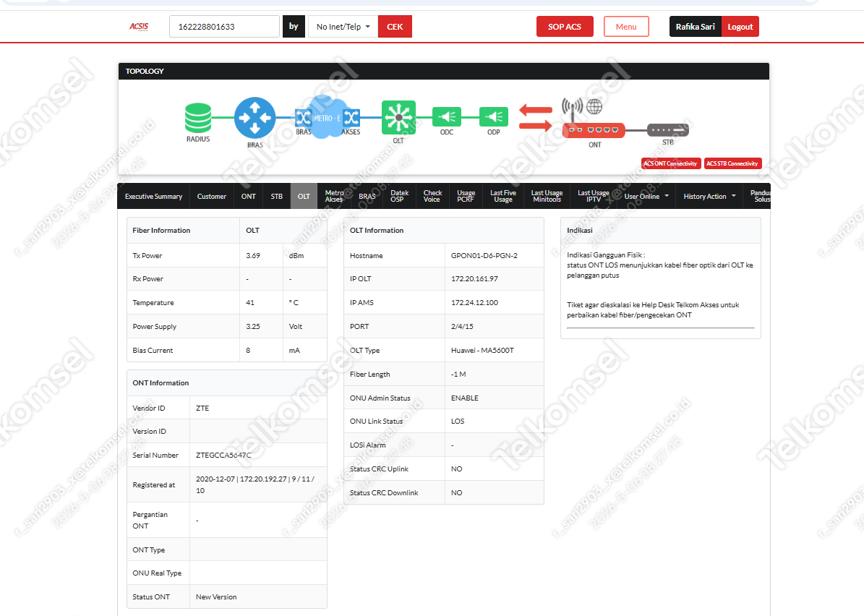Screen dimensions: 864x616
Task: Click the ACS STB Connectivity button
Action: click(x=732, y=163)
